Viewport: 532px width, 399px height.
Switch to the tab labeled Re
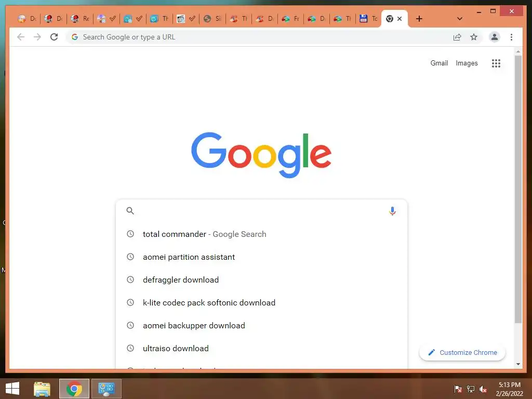(x=80, y=19)
